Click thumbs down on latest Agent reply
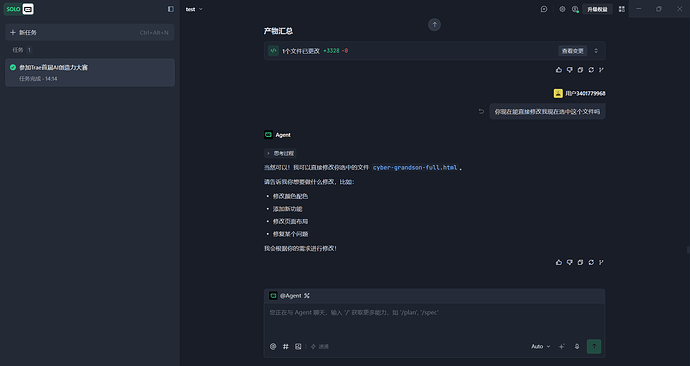 pyautogui.click(x=569, y=262)
